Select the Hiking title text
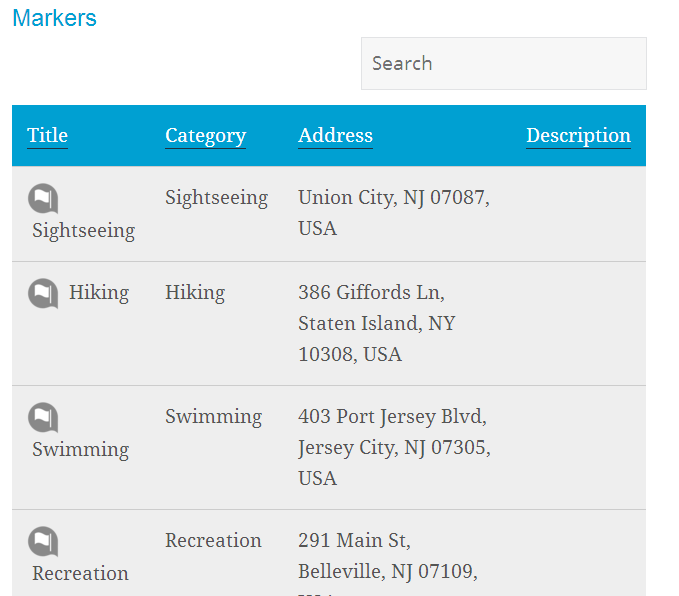 pyautogui.click(x=99, y=293)
